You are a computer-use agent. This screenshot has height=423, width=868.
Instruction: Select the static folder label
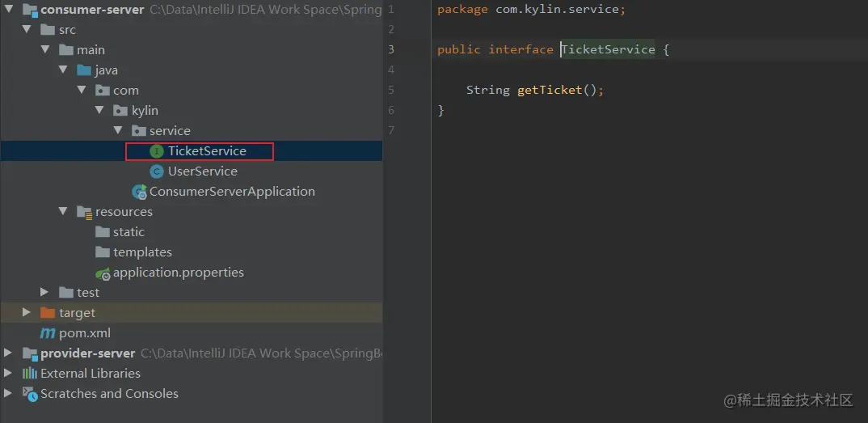(129, 232)
